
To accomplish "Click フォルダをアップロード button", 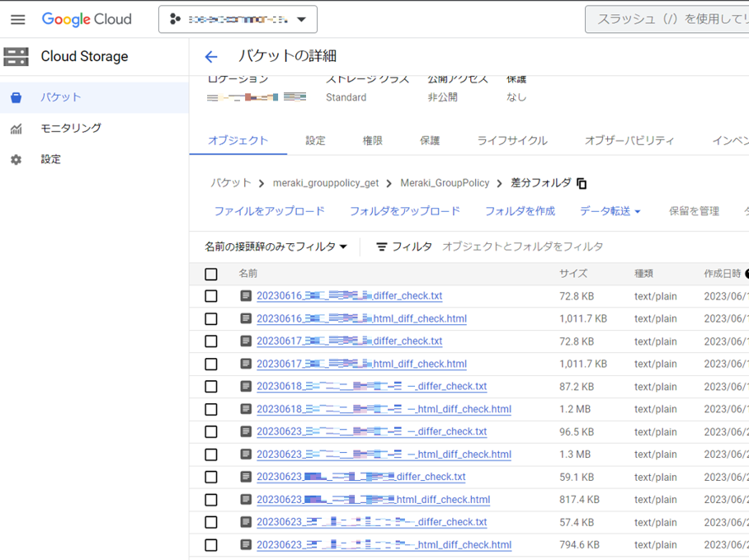I will click(405, 211).
